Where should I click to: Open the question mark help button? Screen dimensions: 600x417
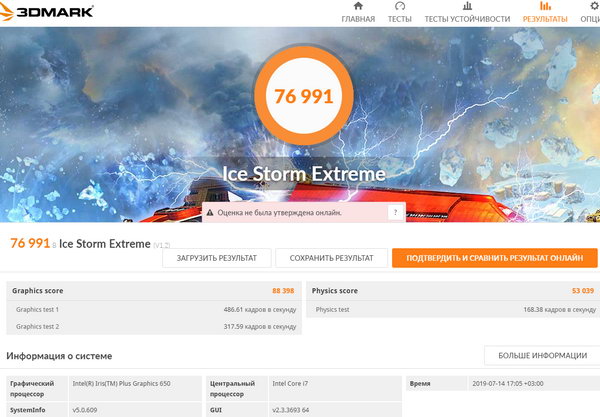(x=396, y=212)
